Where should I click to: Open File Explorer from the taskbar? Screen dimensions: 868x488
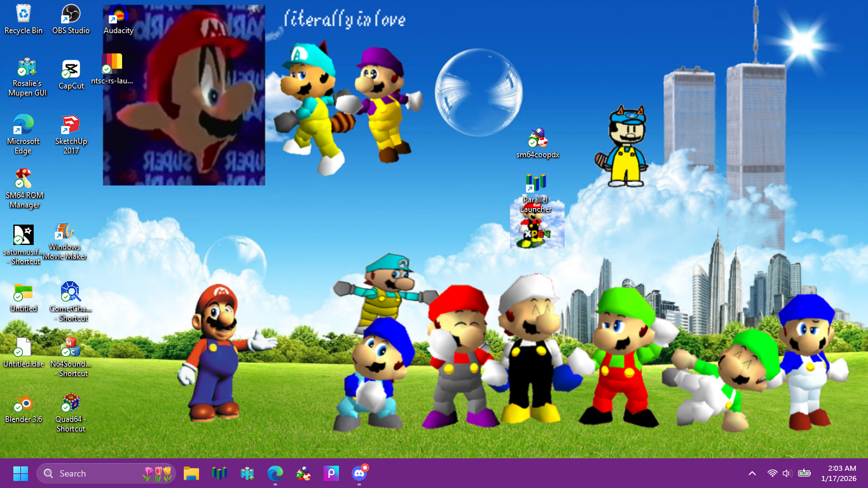click(191, 473)
